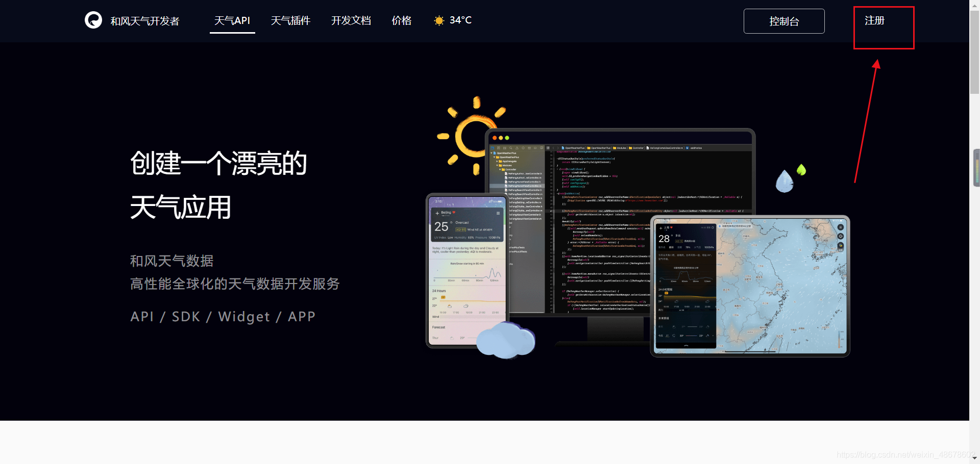Open the 控制台 console button
Image resolution: width=980 pixels, height=464 pixels.
point(784,21)
